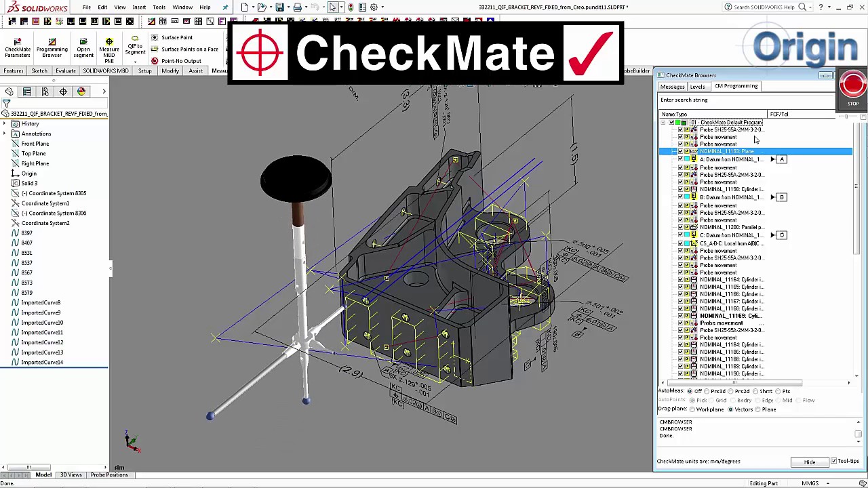
Task: Select AutoMeas Pts radio button
Action: 778,391
